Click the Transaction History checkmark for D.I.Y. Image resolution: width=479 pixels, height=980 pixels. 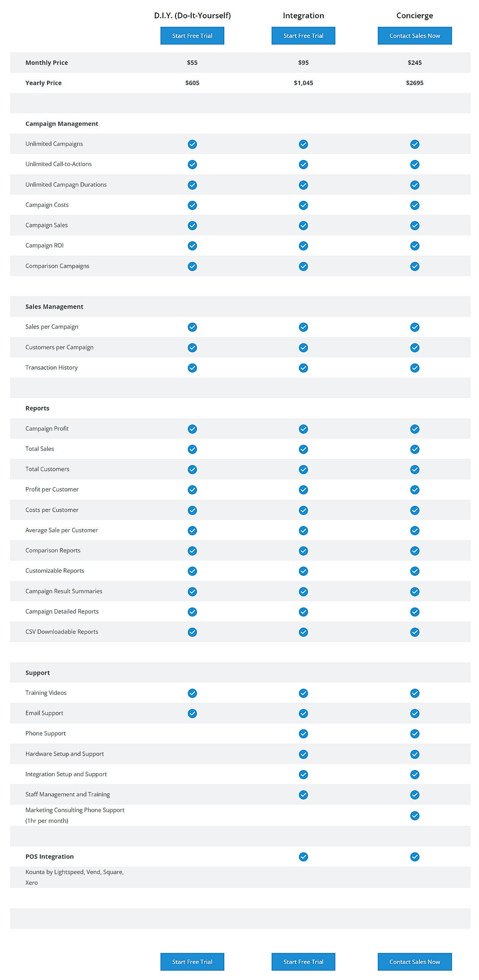coord(192,368)
